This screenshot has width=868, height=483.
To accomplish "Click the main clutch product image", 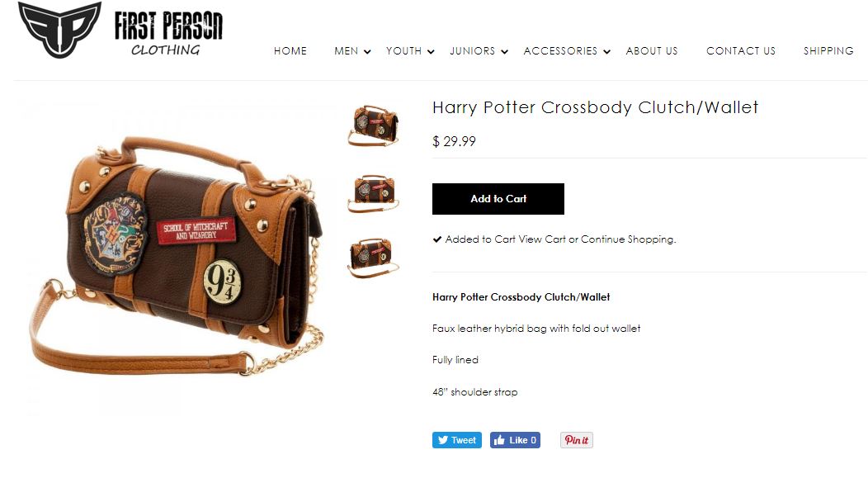I will pos(175,257).
